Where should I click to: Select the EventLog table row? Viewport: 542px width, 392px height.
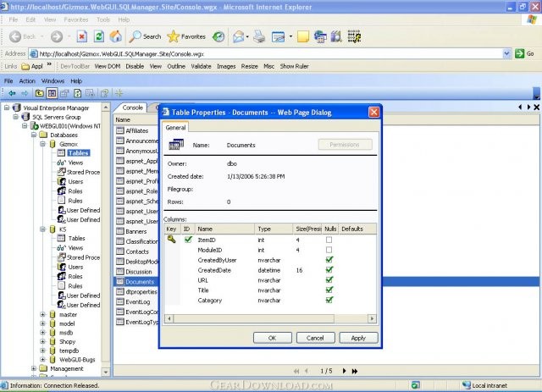point(136,301)
